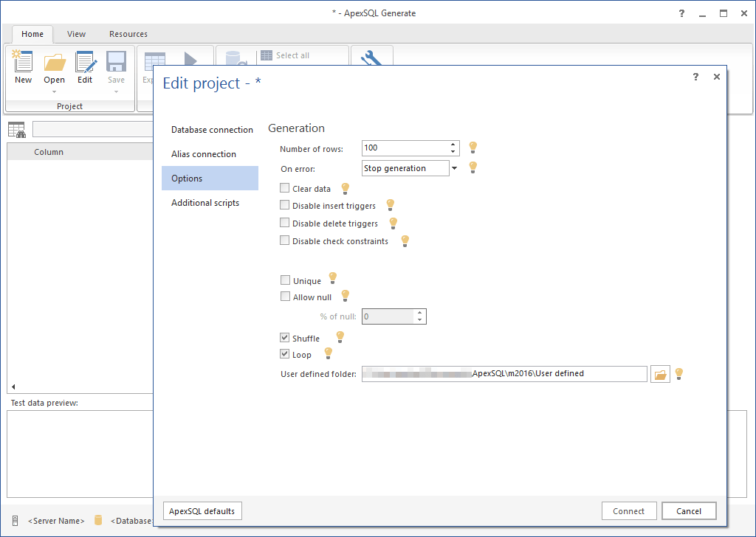Click the hint bulb beside Loop
756x537 pixels.
328,353
